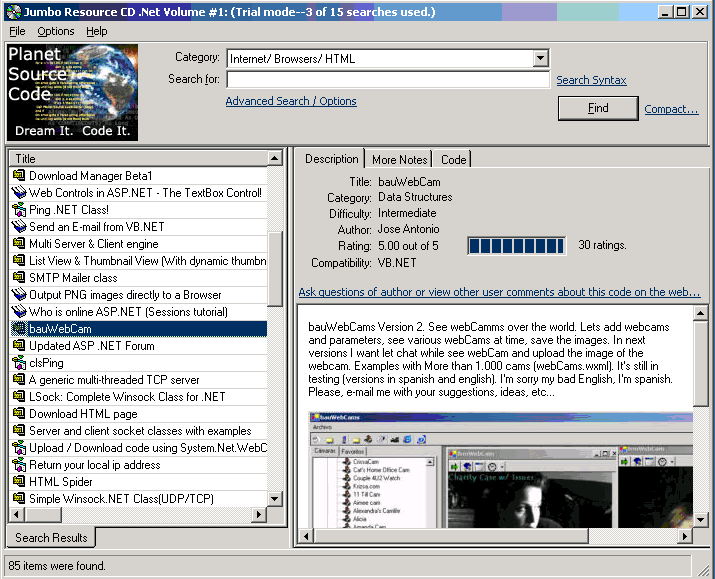
Task: Click the author name 'Jose Antonio'
Action: pos(409,229)
